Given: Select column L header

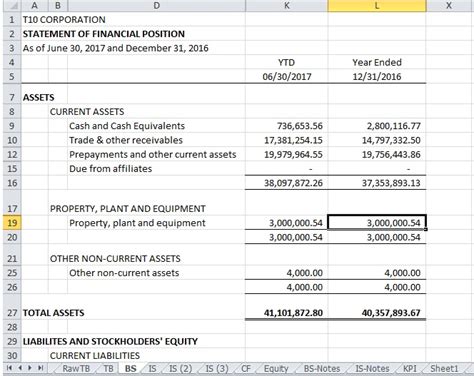Looking at the screenshot, I should coord(377,5).
